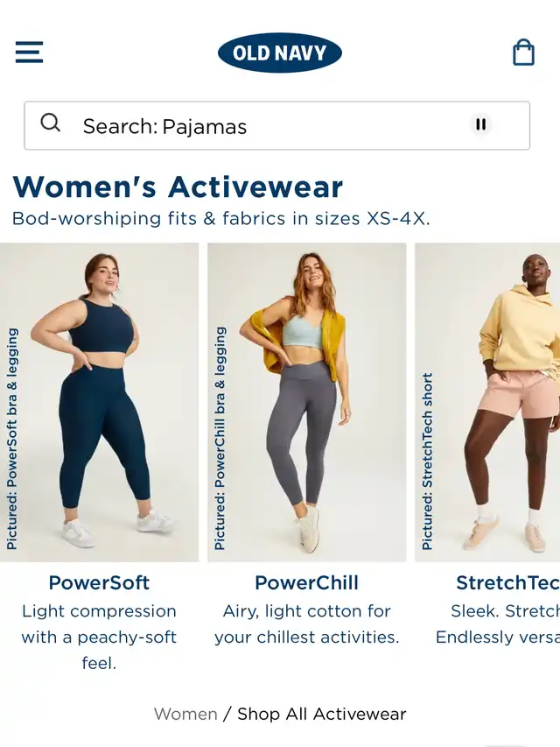Open the shopping bag
The width and height of the screenshot is (560, 747).
point(523,52)
